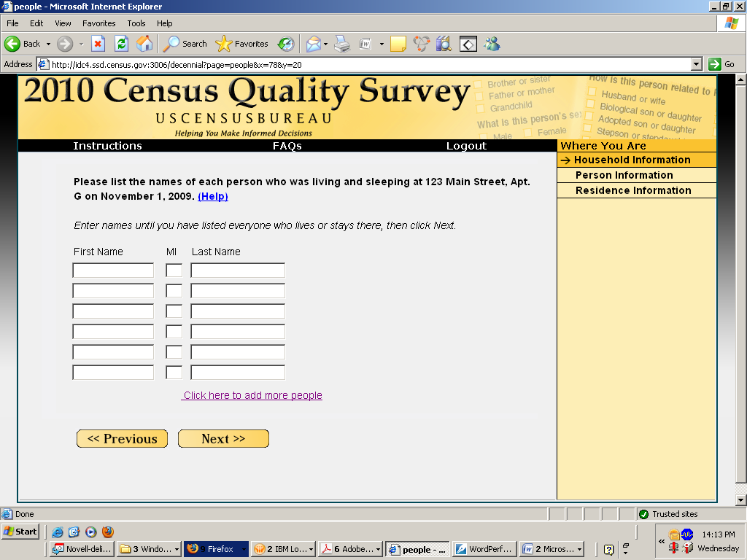The width and height of the screenshot is (747, 560).
Task: Click the Print icon
Action: pos(342,44)
